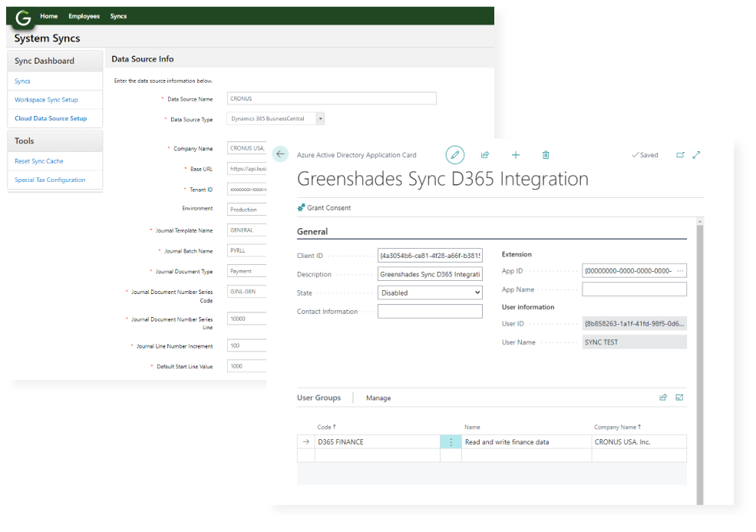Screen dimensions: 756x532
Task: Delete the card with trash icon
Action: pyautogui.click(x=545, y=155)
